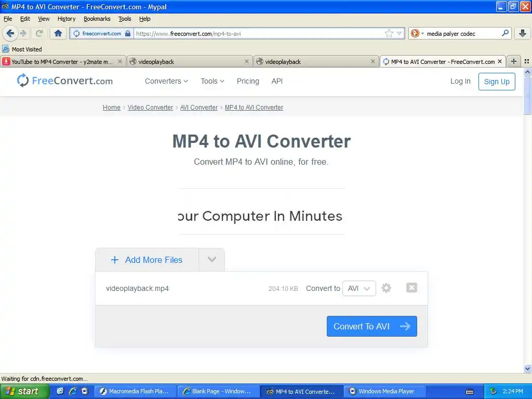Follow the AVI Converter breadcrumb link
The image size is (532, 399).
coord(199,107)
